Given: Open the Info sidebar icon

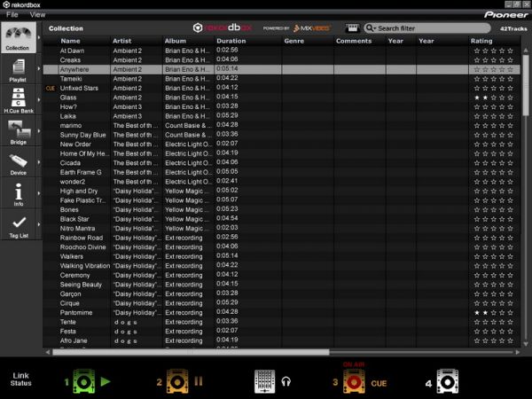Looking at the screenshot, I should tap(19, 193).
